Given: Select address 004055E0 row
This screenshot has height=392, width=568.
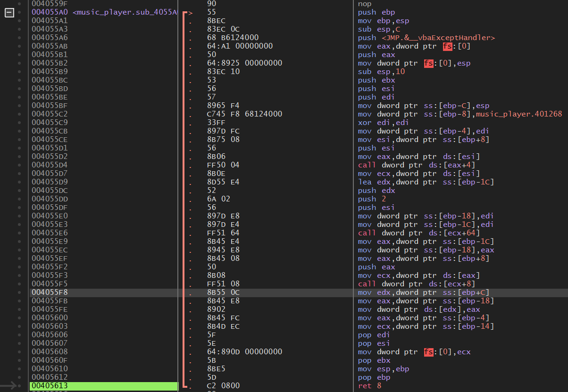Looking at the screenshot, I should [x=50, y=216].
